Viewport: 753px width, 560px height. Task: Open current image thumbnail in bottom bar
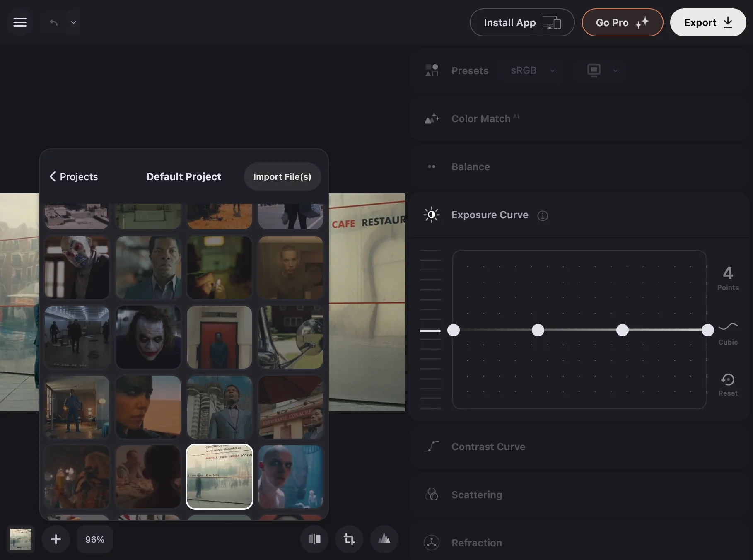point(21,539)
